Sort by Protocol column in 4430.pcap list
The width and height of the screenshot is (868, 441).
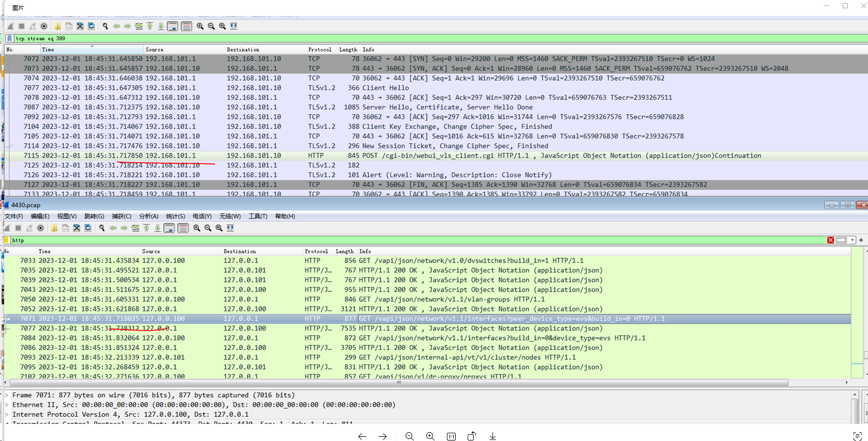tap(317, 251)
